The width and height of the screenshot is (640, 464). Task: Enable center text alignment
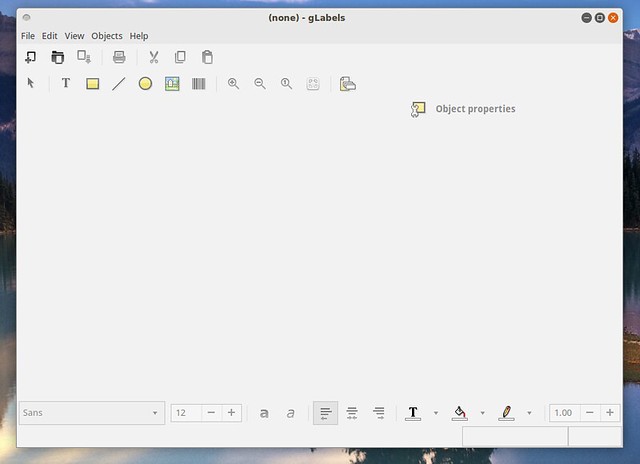(x=352, y=413)
